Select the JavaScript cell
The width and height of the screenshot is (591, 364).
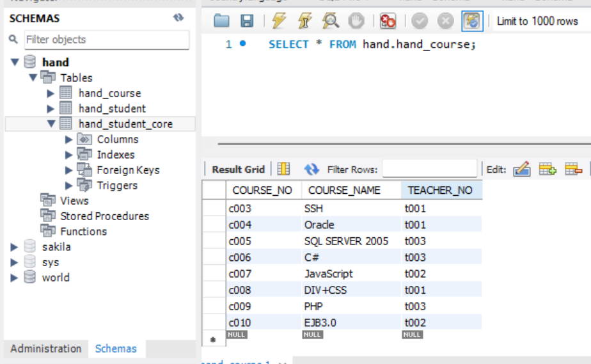click(x=351, y=274)
